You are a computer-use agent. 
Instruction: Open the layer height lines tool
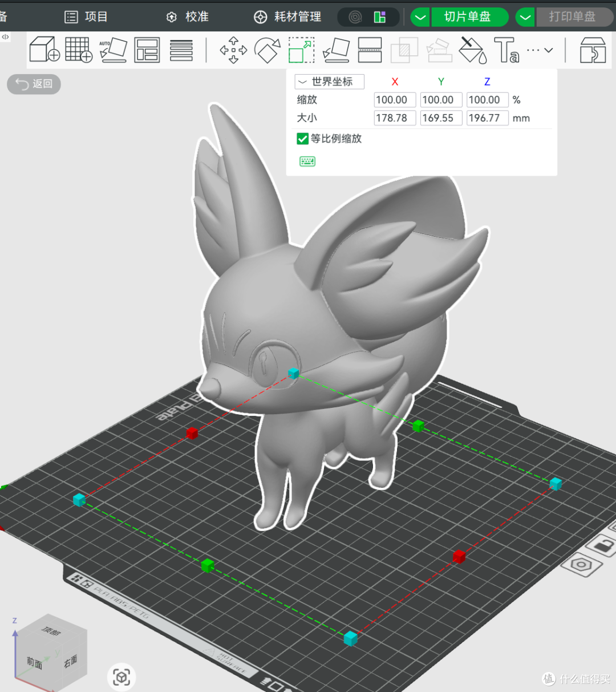(181, 50)
